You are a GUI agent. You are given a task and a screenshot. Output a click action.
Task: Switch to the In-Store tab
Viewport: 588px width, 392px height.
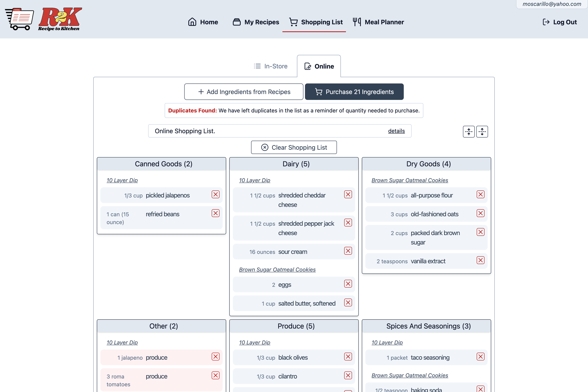(x=271, y=66)
